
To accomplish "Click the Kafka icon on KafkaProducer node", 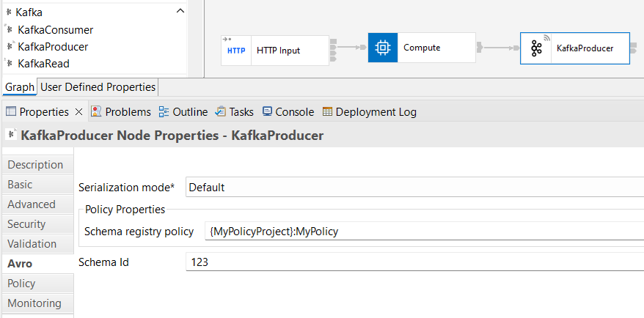I will tap(536, 48).
